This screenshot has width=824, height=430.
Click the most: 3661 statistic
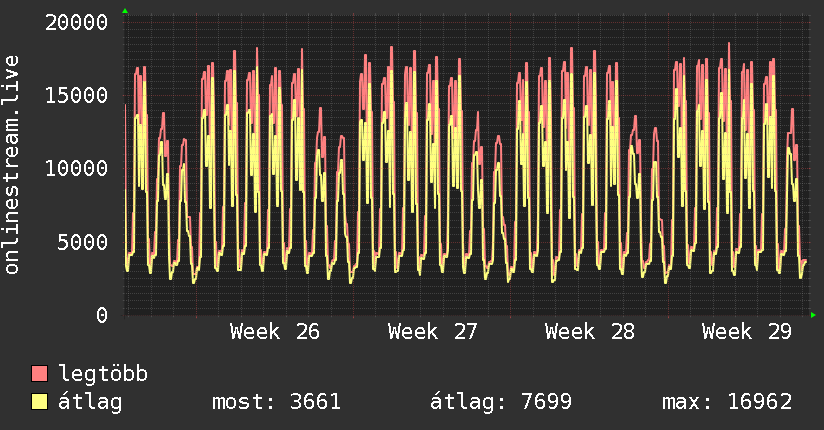[276, 402]
